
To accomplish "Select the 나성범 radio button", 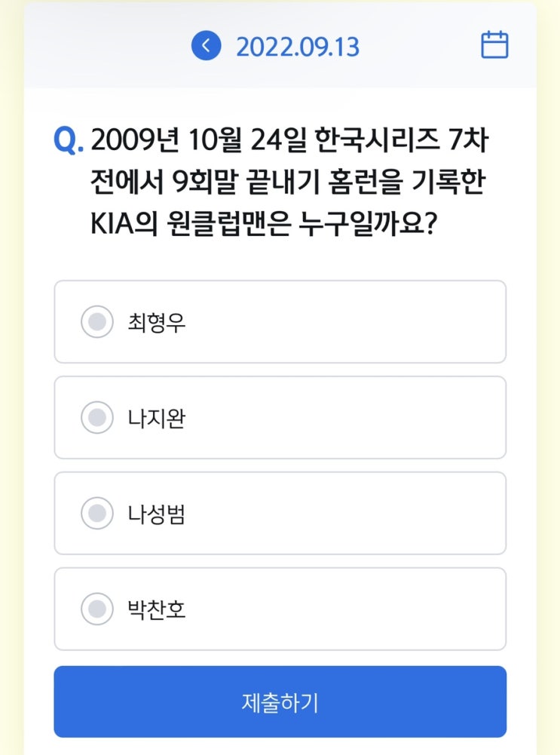I will [x=96, y=514].
